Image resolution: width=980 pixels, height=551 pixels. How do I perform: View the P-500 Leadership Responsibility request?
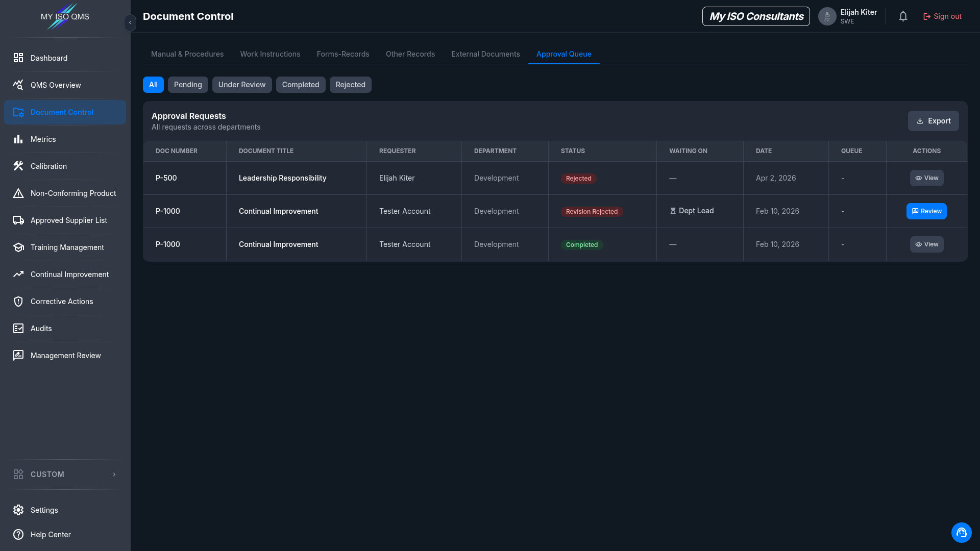coord(926,178)
